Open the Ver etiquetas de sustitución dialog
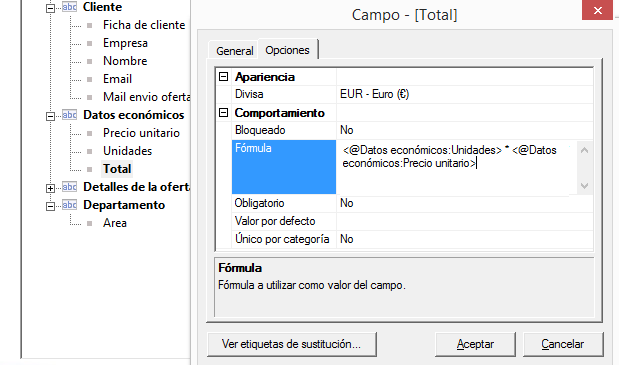 292,344
